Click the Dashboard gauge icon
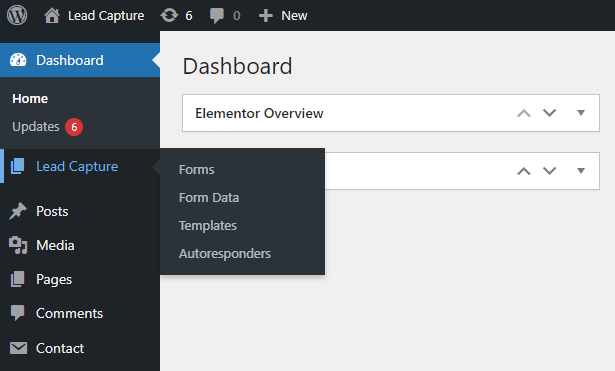This screenshot has height=371, width=615. [x=18, y=60]
